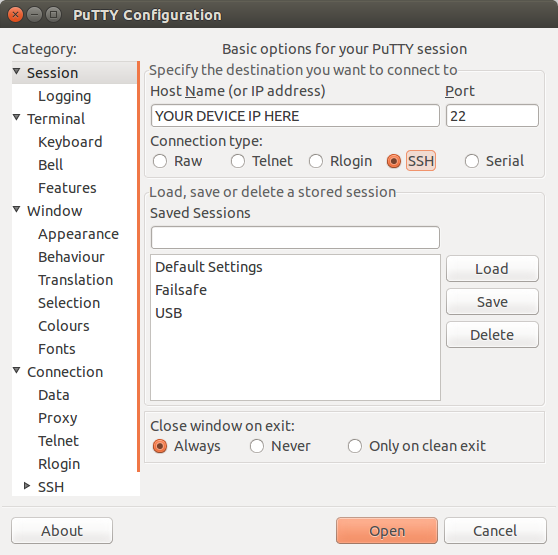
Task: Collapse the Connection category triangle
Action: pyautogui.click(x=16, y=371)
